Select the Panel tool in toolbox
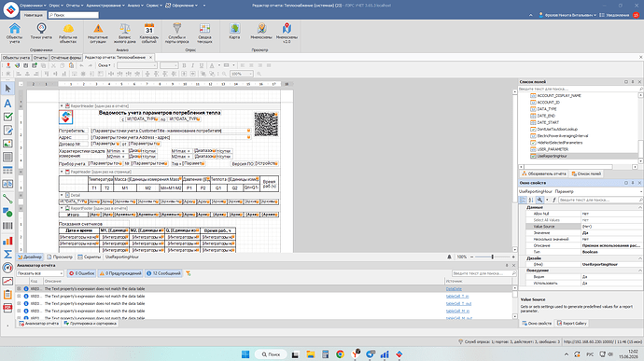The width and height of the screenshot is (644, 361). tap(7, 158)
